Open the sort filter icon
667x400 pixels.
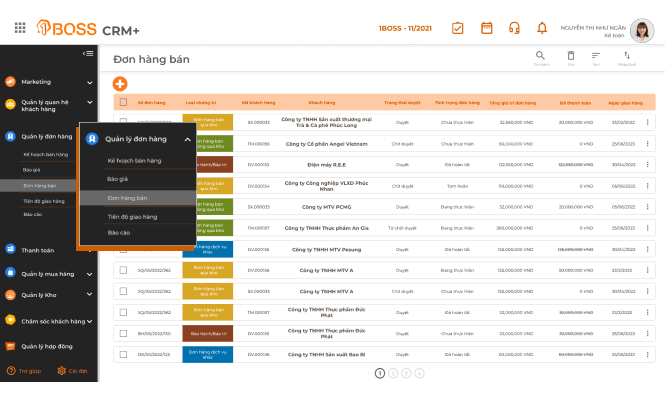tap(596, 57)
